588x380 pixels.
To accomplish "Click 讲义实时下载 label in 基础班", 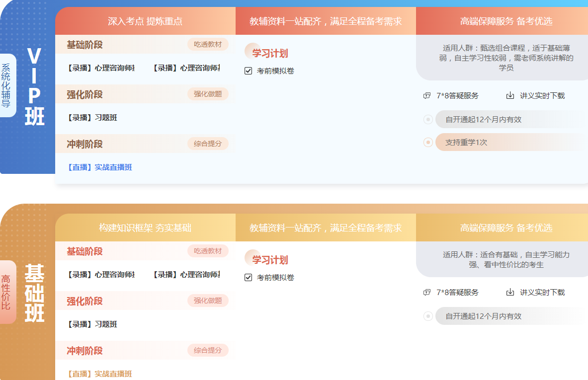I will pos(542,292).
